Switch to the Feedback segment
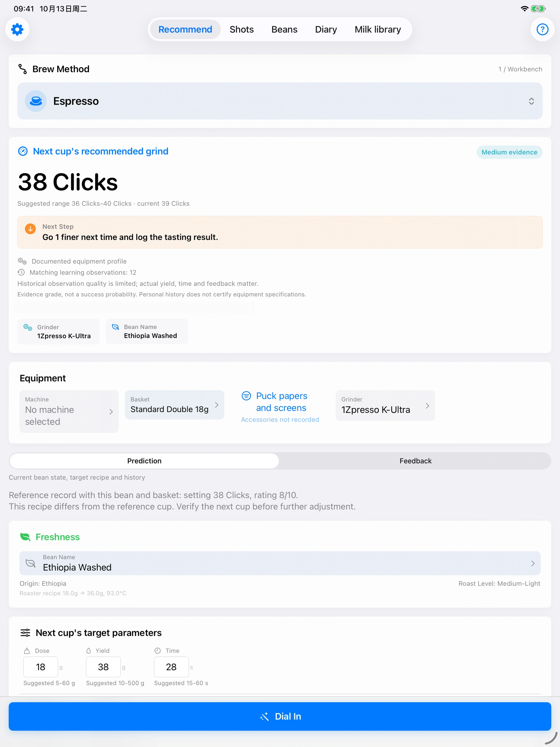Image resolution: width=560 pixels, height=747 pixels. tap(415, 461)
